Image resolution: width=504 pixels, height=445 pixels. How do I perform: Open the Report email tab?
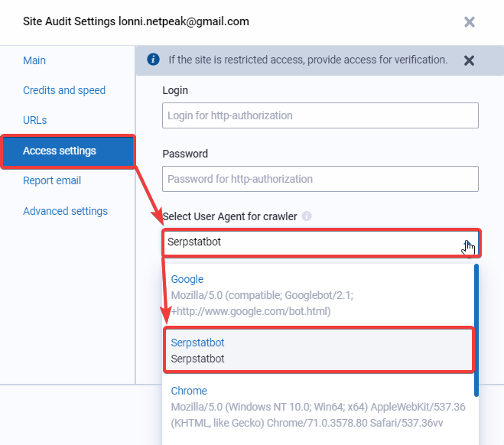[x=52, y=180]
